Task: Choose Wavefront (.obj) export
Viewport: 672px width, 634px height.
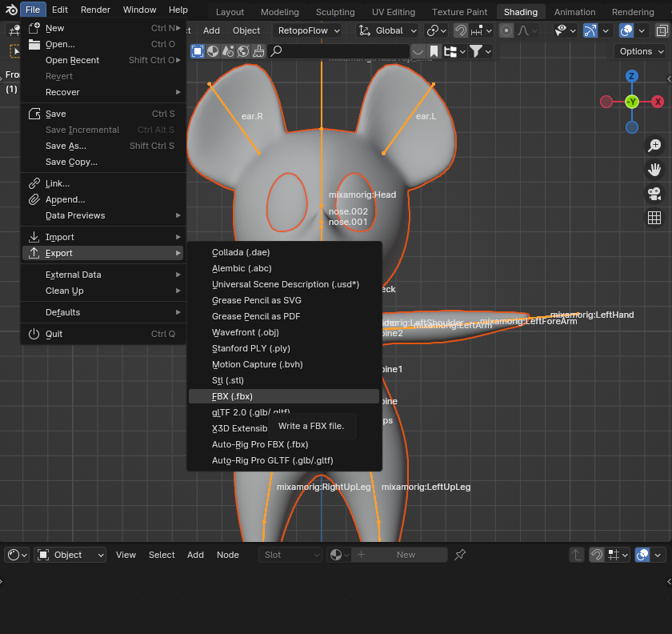Action: point(284,332)
